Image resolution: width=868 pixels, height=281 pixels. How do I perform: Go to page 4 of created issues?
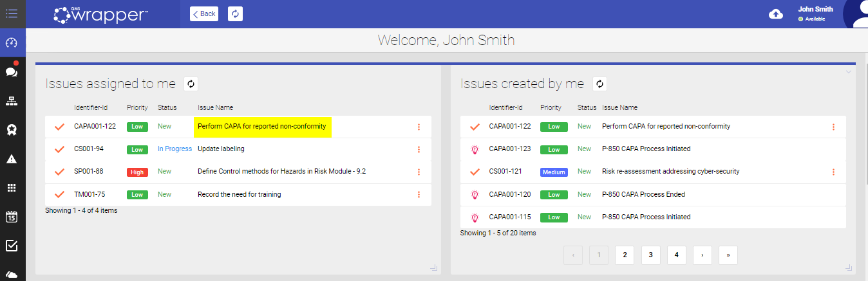tap(676, 255)
